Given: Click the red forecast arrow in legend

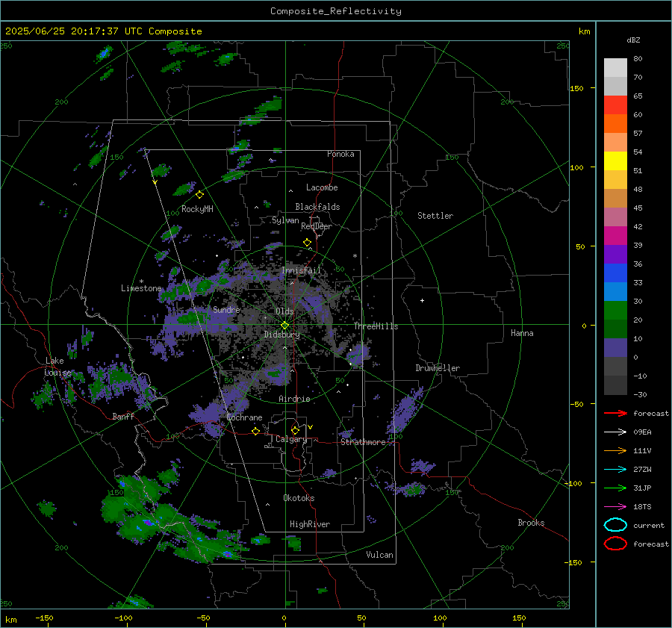Looking at the screenshot, I should click(x=615, y=413).
